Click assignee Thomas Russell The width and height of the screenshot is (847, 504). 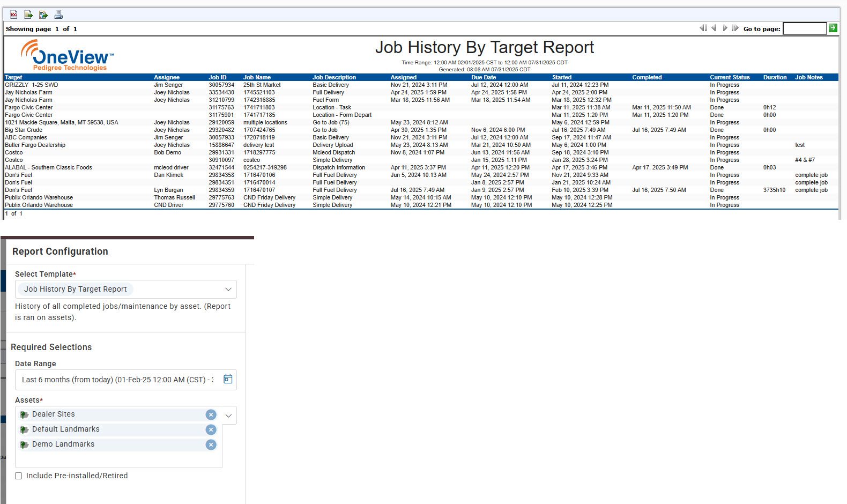click(175, 197)
